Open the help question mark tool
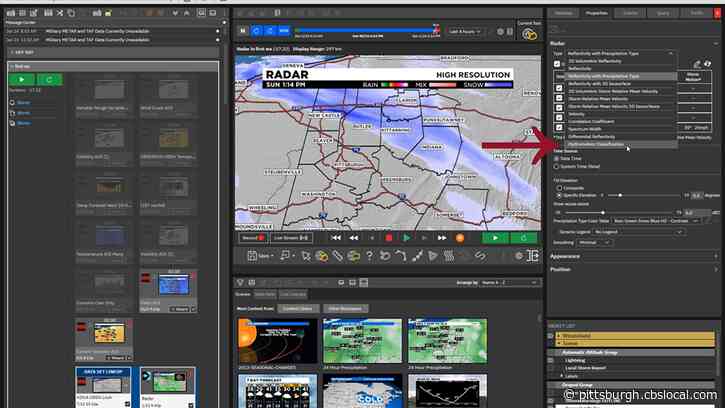This screenshot has width=725, height=408. coord(369,256)
